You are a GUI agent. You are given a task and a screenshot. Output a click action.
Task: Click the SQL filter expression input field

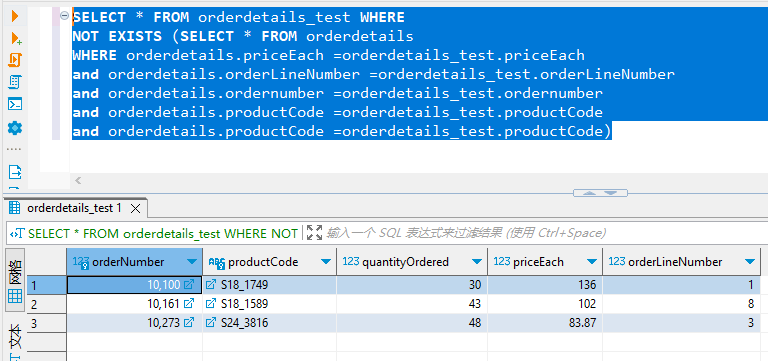544,233
